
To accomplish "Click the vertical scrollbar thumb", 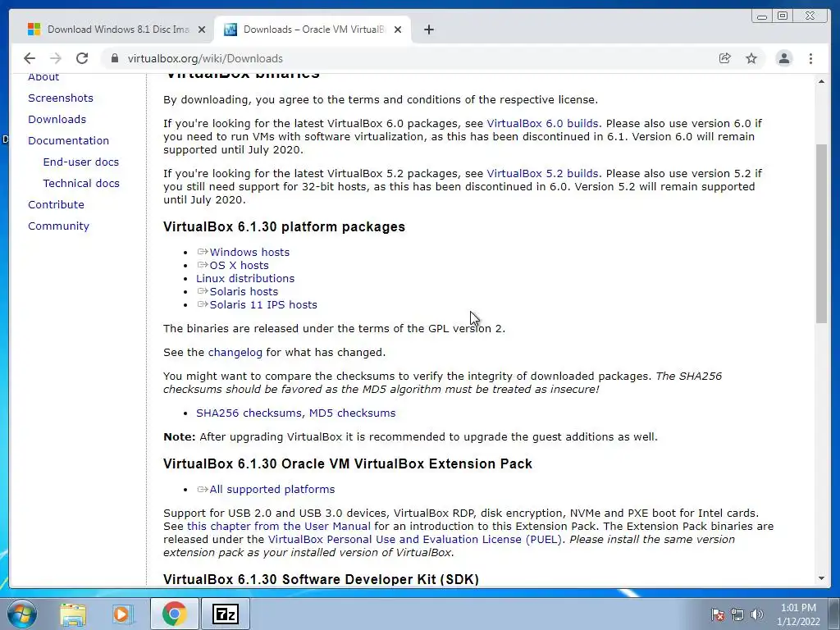I will [821, 234].
